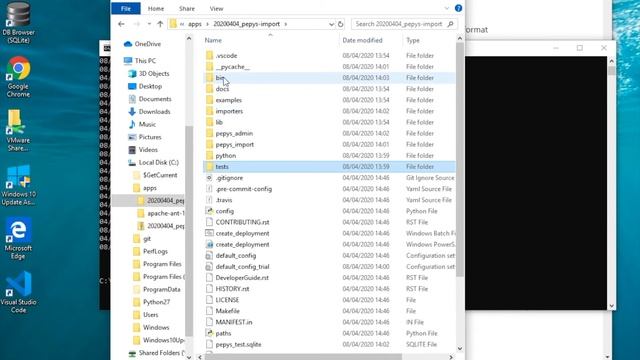The image size is (640, 360).
Task: Open Program Files folder in navigation tree
Action: [x=157, y=264]
